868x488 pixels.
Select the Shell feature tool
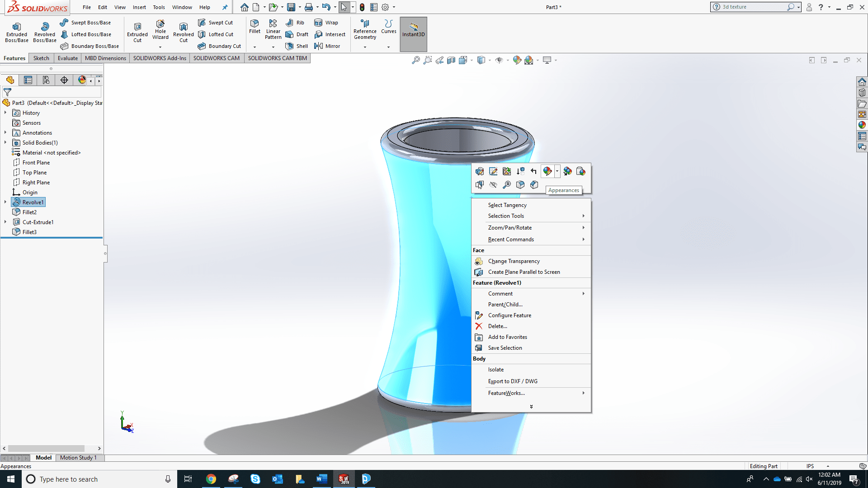pos(297,46)
